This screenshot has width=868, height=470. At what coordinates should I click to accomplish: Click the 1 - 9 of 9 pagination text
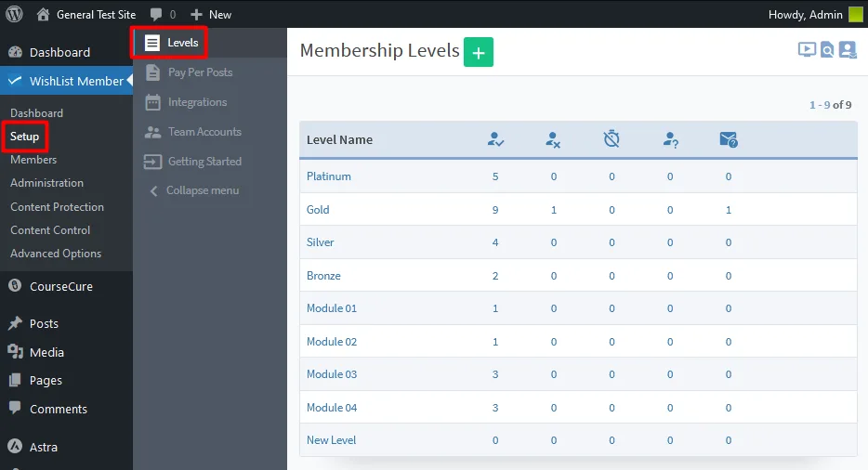pos(830,105)
